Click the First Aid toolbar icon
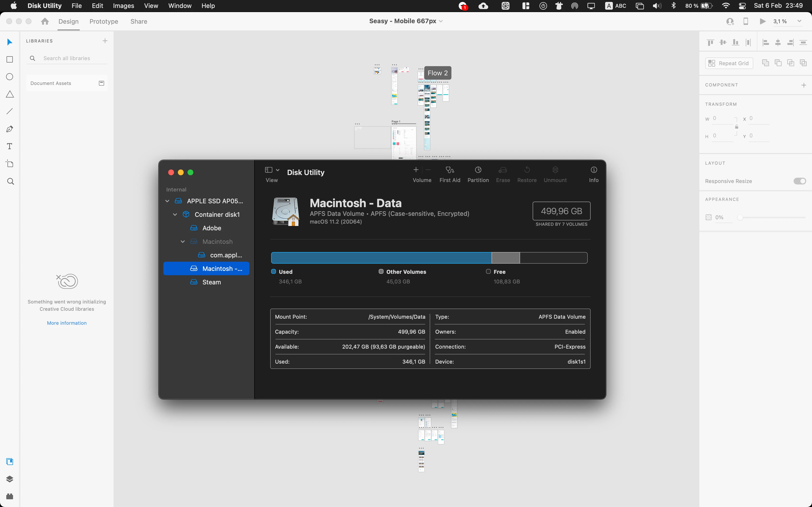This screenshot has height=507, width=812. [449, 170]
